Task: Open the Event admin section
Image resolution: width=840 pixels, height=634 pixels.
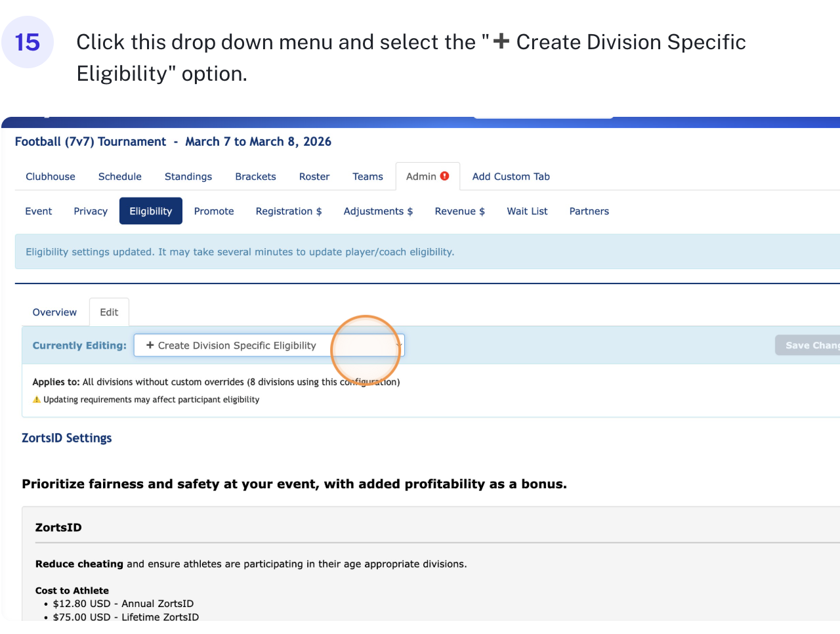Action: point(39,211)
